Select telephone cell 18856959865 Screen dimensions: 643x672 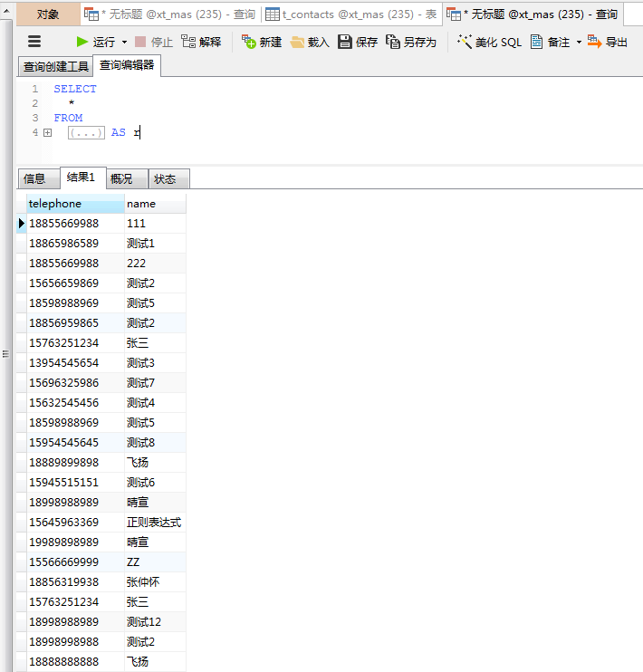pos(75,323)
